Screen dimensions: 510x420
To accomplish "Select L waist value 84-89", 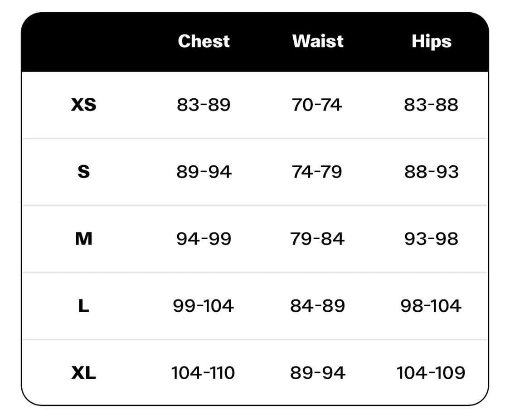I will click(317, 306).
